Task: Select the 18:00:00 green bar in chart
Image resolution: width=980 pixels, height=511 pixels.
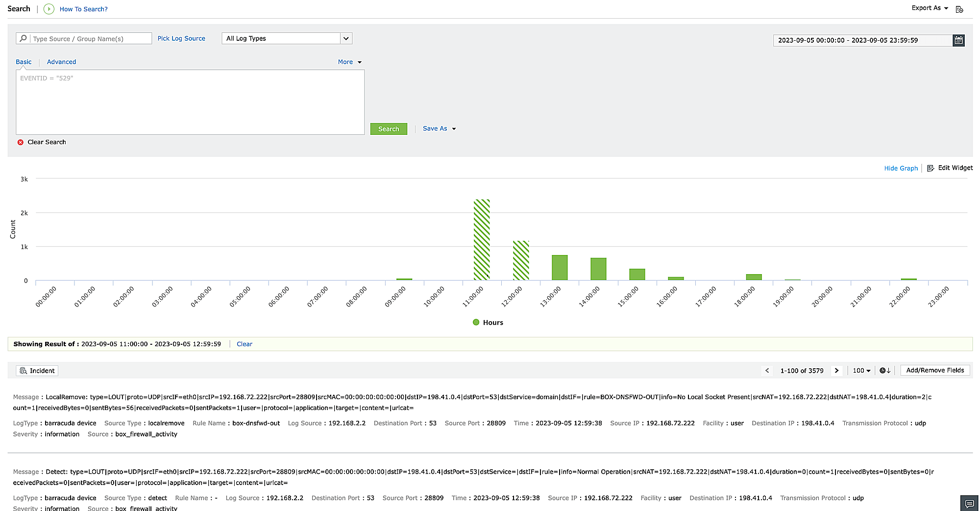Action: tap(754, 277)
